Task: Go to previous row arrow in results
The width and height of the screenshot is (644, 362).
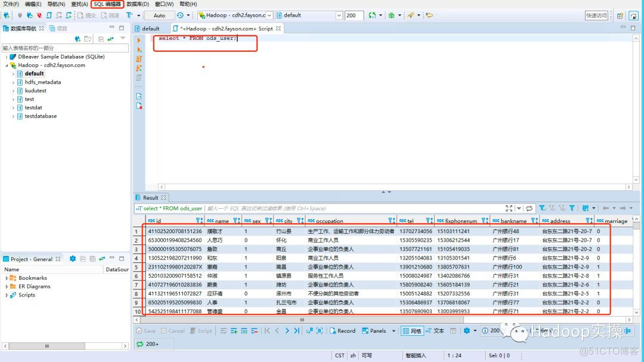Action: [x=277, y=331]
